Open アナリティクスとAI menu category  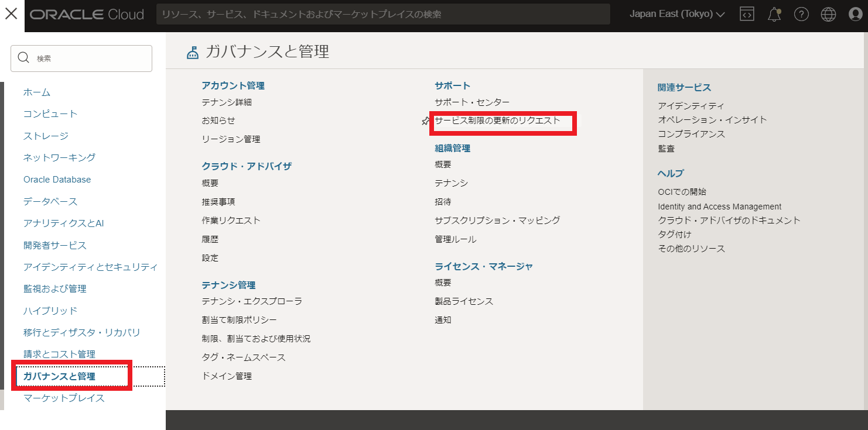pyautogui.click(x=63, y=223)
